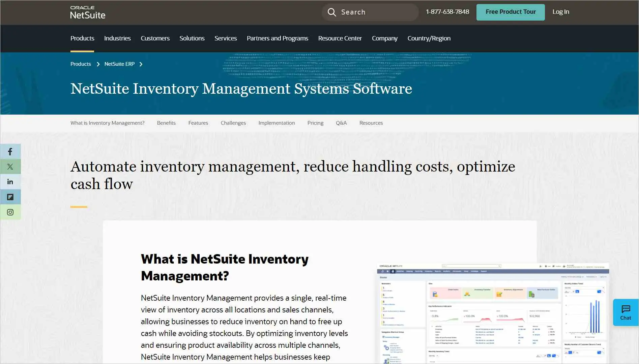Viewport: 639px width, 364px height.
Task: Click the chevron after Products breadcrumb
Action: click(x=98, y=64)
